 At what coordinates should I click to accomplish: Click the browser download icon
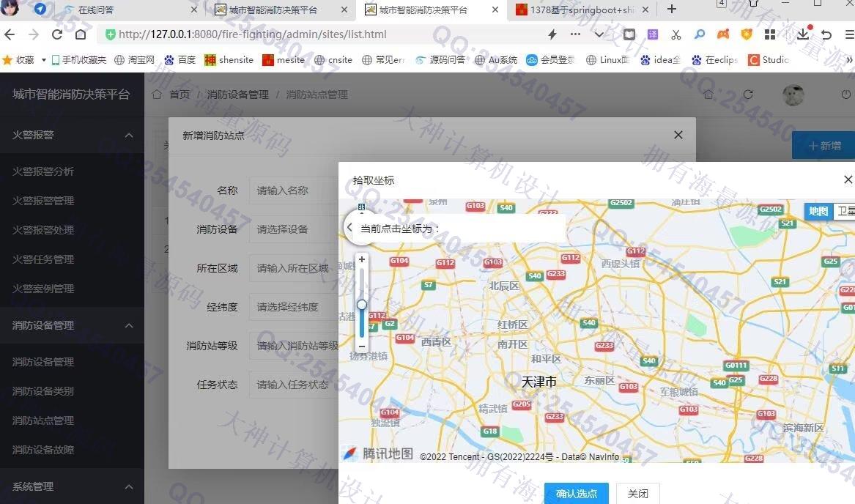804,34
